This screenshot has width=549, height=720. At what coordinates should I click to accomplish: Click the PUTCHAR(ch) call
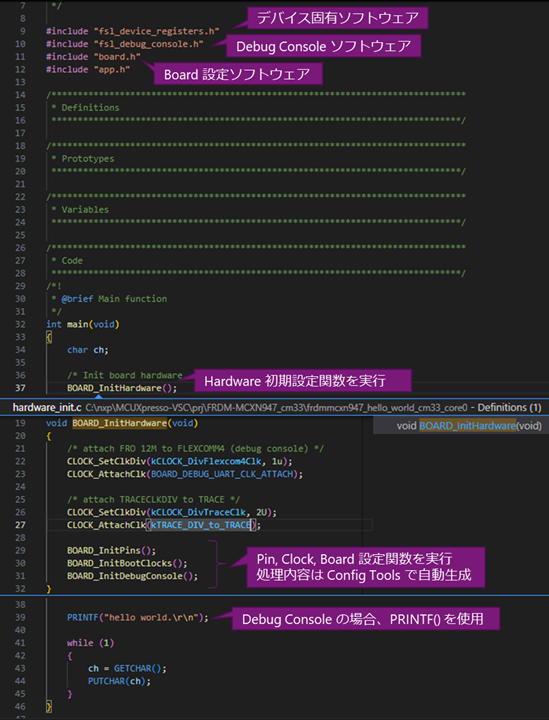pyautogui.click(x=117, y=682)
